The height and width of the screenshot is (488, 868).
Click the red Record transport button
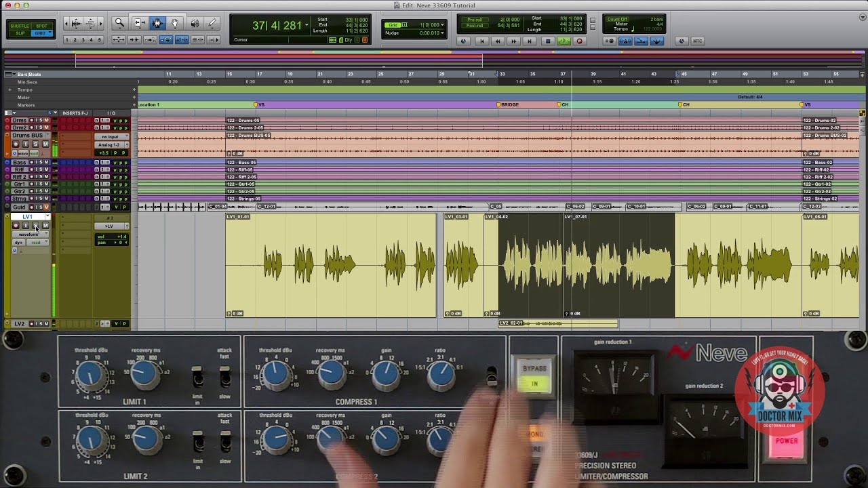tap(579, 41)
